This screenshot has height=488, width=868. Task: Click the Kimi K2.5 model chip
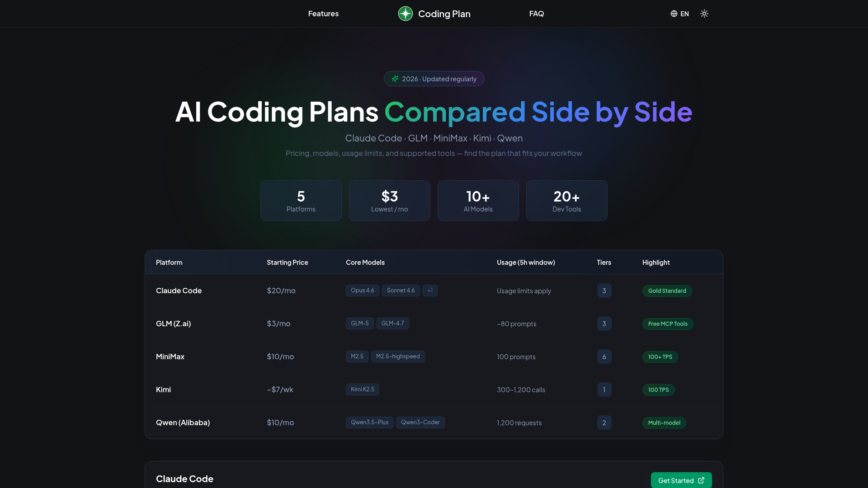pos(363,389)
